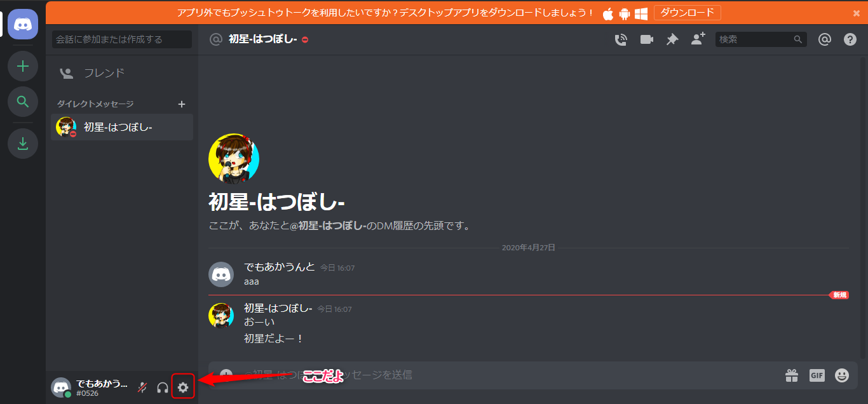Click 初星-はつぼし- message author name

click(278, 309)
